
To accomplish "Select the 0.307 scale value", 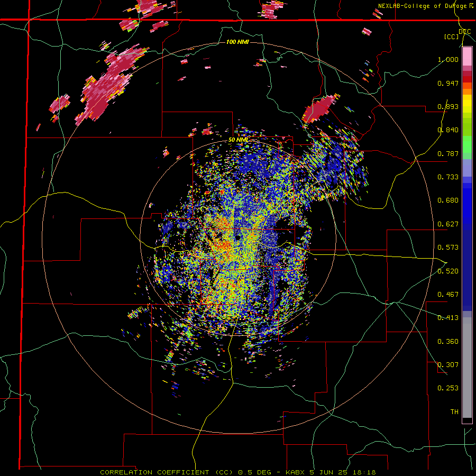I will click(448, 365).
